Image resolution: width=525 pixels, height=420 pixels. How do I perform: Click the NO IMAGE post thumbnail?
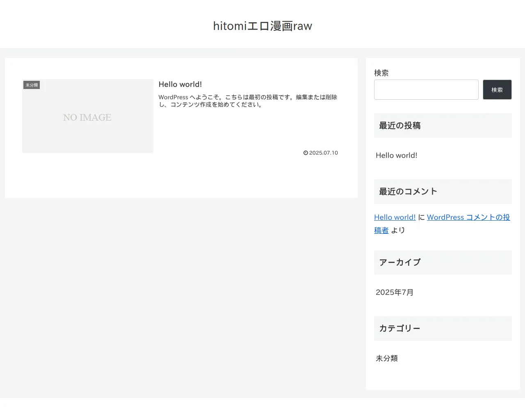tap(88, 116)
